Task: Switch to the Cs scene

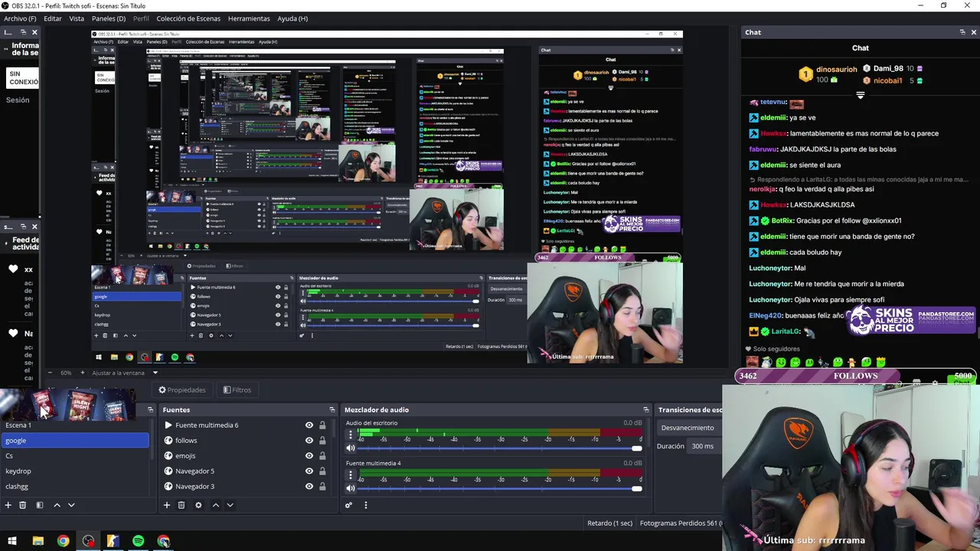Action: (x=74, y=456)
